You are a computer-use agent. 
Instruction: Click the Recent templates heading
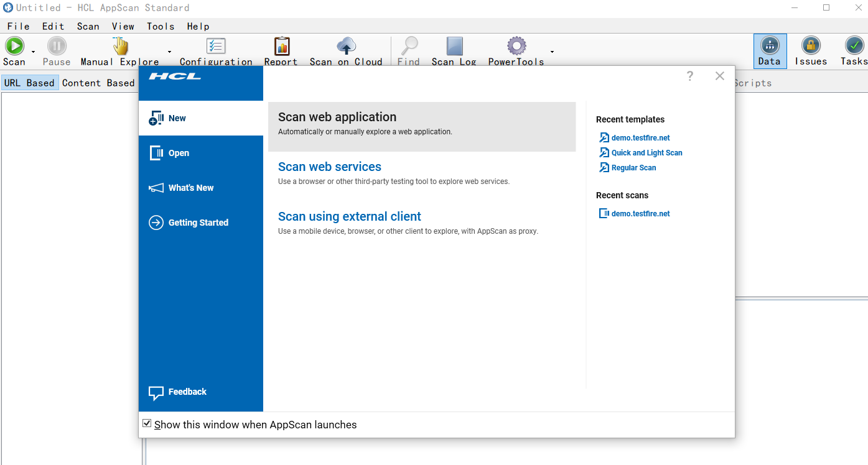630,119
